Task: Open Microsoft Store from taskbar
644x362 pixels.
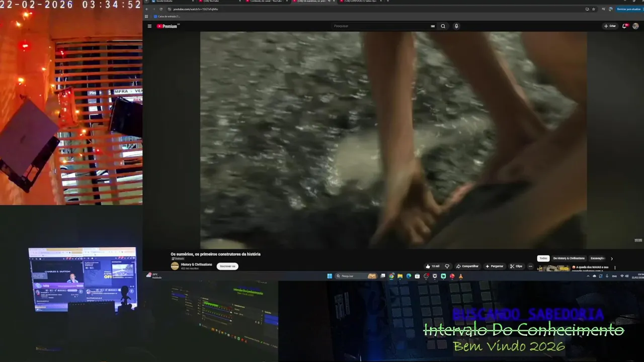Action: pyautogui.click(x=417, y=276)
